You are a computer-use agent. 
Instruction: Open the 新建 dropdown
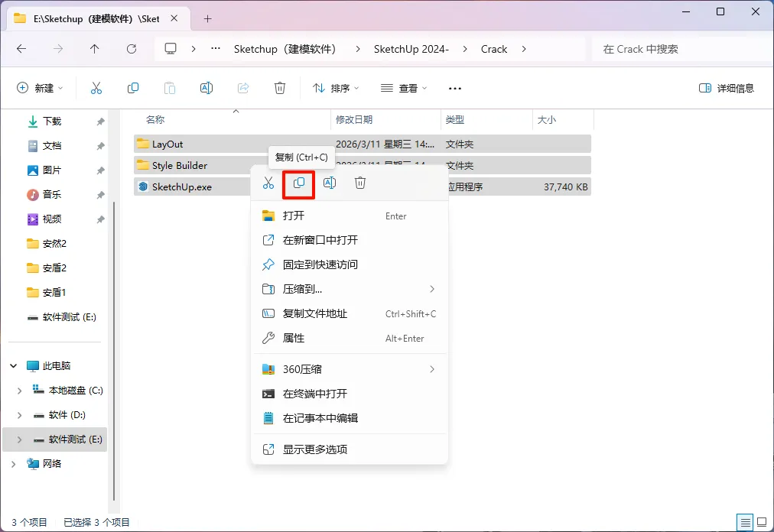pyautogui.click(x=40, y=89)
